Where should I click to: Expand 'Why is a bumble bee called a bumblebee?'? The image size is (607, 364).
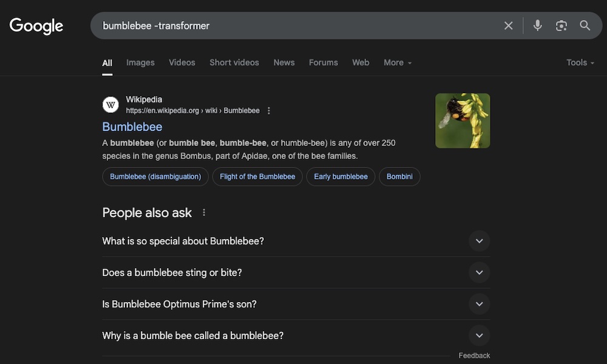click(x=296, y=335)
